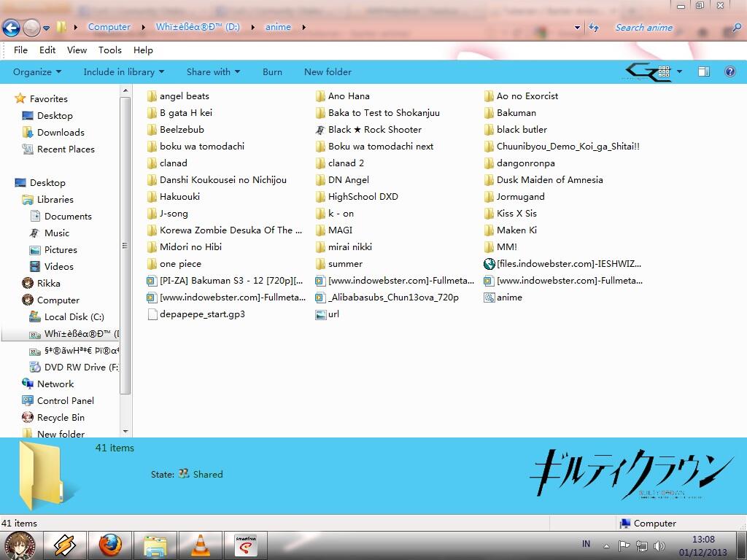Expand the arrow after anime breadcrumb
747x560 pixels.
pos(304,27)
